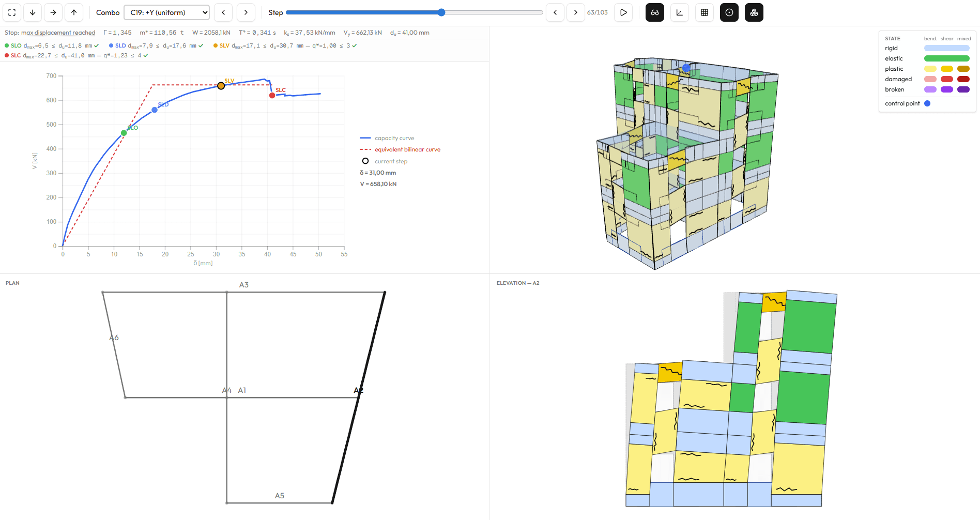Click the damaged mixed dark-red swatch

pyautogui.click(x=963, y=79)
